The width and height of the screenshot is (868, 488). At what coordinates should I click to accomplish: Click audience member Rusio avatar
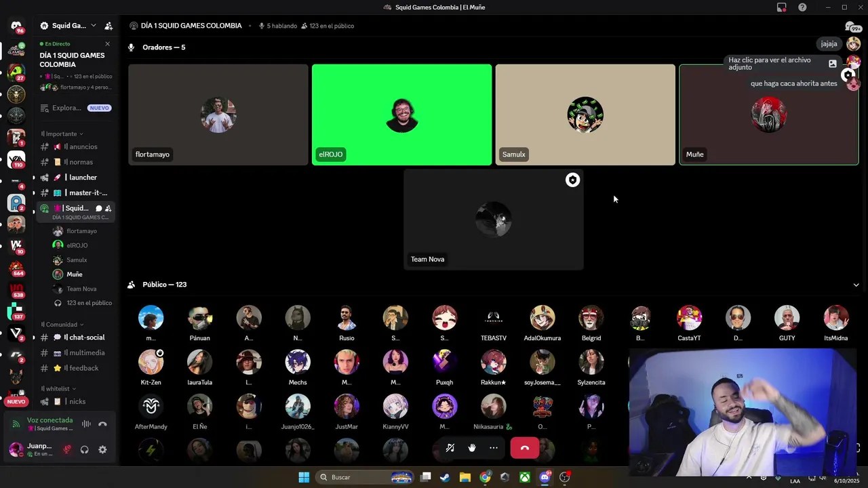pyautogui.click(x=347, y=318)
